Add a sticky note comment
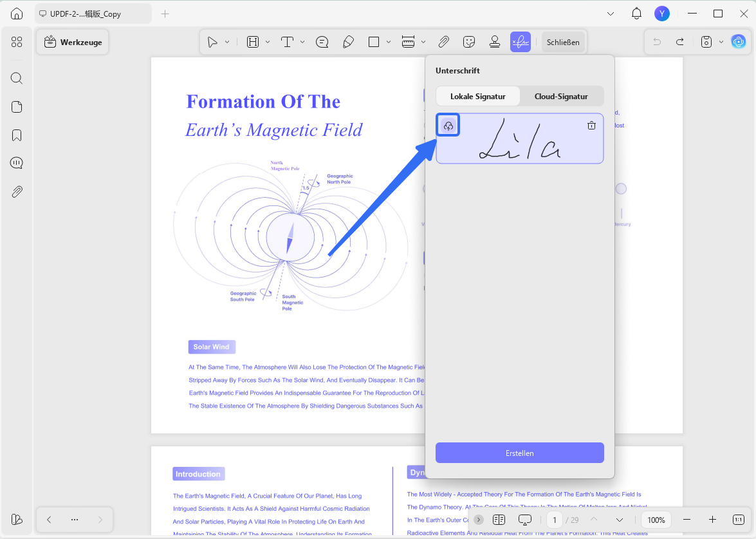Viewport: 756px width, 539px height. click(322, 42)
